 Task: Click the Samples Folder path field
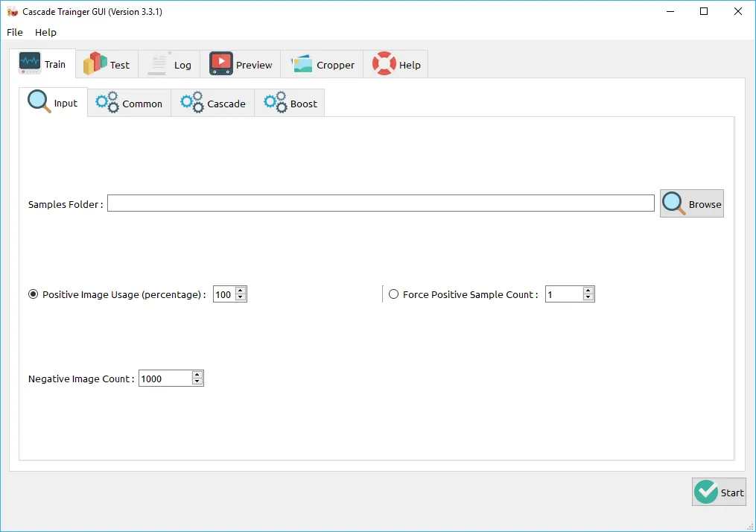[x=381, y=203]
